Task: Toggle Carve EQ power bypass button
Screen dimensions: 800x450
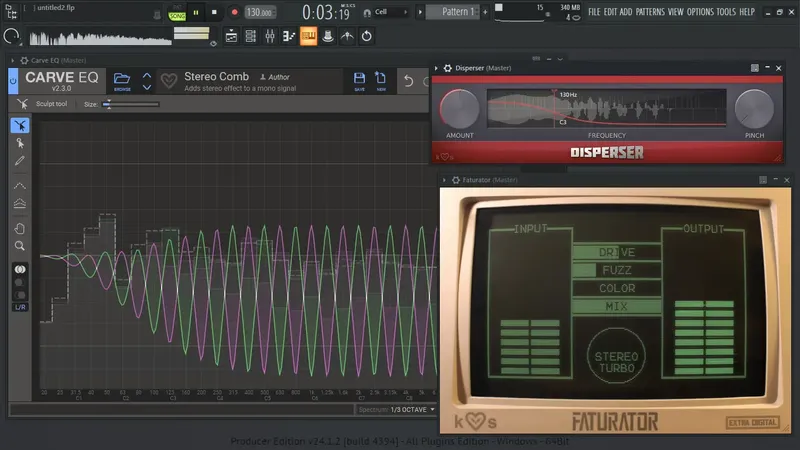Action: pos(13,81)
